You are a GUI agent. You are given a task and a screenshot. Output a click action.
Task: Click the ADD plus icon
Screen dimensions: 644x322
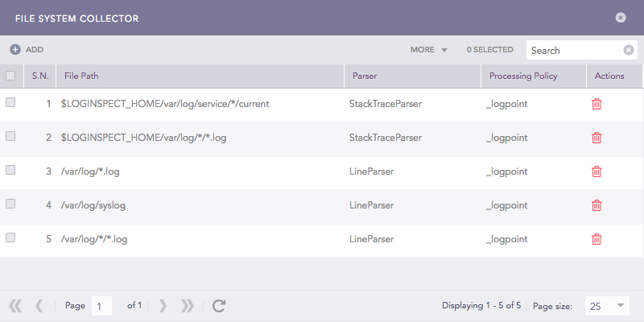click(x=15, y=50)
